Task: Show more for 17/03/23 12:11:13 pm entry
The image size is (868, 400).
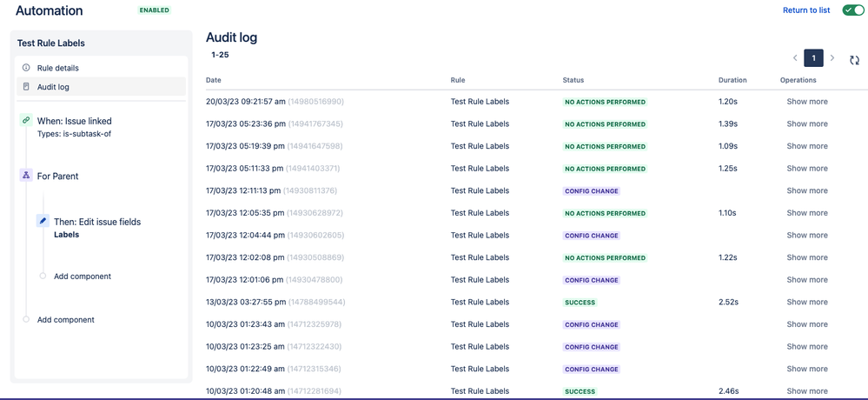Action: click(807, 190)
